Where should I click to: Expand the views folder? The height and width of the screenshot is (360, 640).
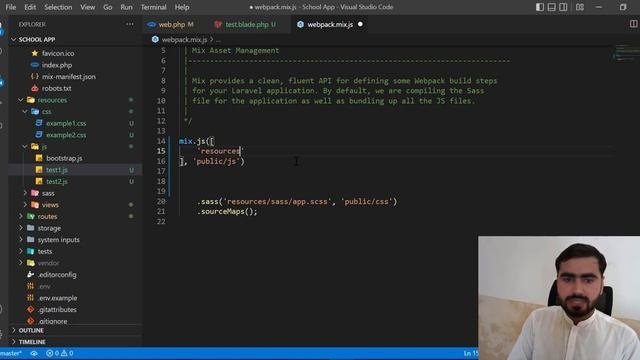(x=50, y=204)
